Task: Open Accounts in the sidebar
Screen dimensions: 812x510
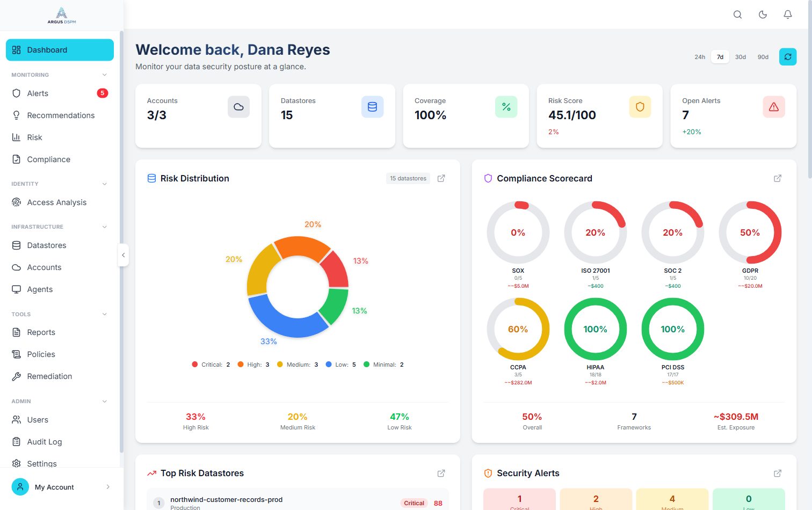Action: point(60,267)
